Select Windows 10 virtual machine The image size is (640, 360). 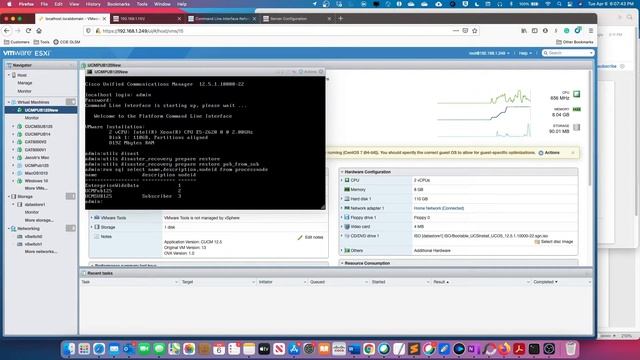pyautogui.click(x=36, y=181)
